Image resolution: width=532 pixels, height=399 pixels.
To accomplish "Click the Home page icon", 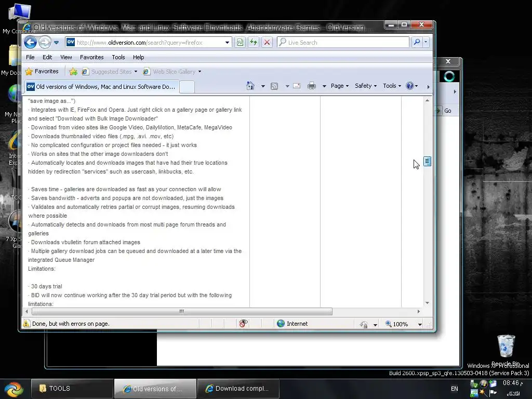I will pyautogui.click(x=250, y=86).
